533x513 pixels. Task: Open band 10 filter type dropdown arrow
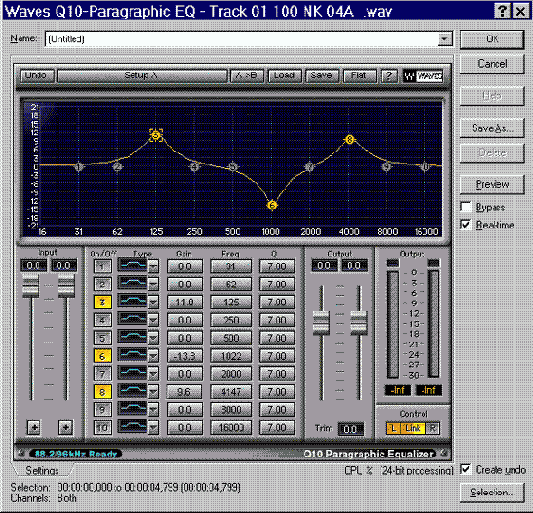tap(154, 428)
